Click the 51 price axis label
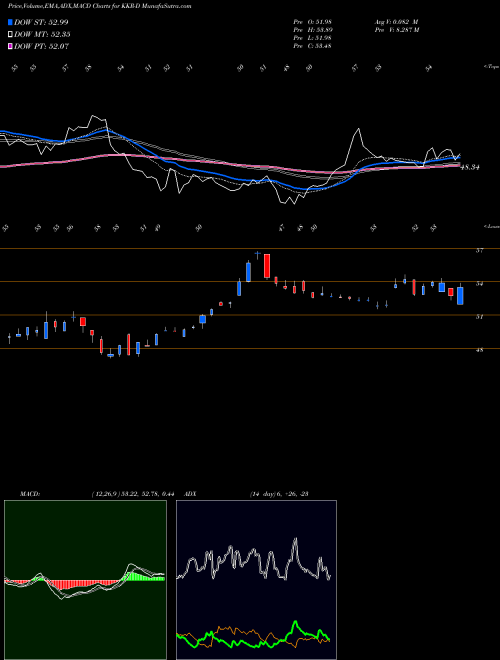500x660 pixels. point(479,317)
